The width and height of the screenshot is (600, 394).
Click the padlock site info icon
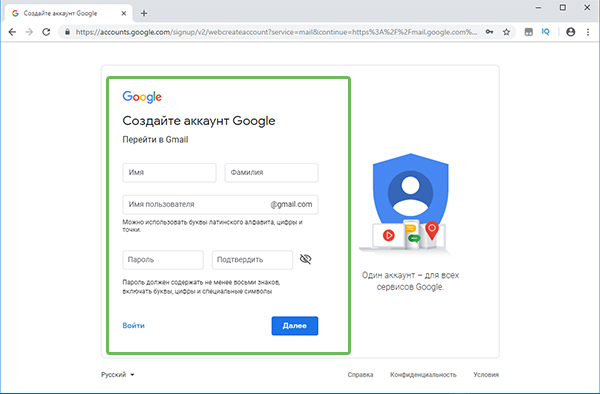[67, 32]
